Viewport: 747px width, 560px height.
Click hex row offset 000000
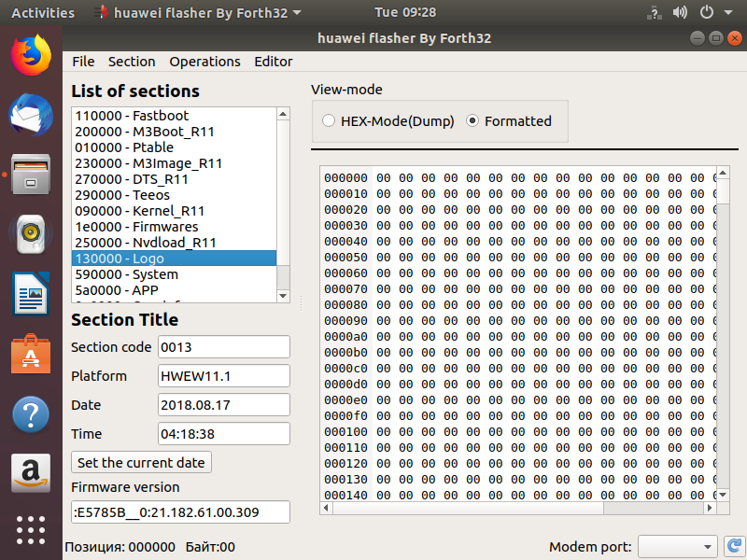pos(345,178)
